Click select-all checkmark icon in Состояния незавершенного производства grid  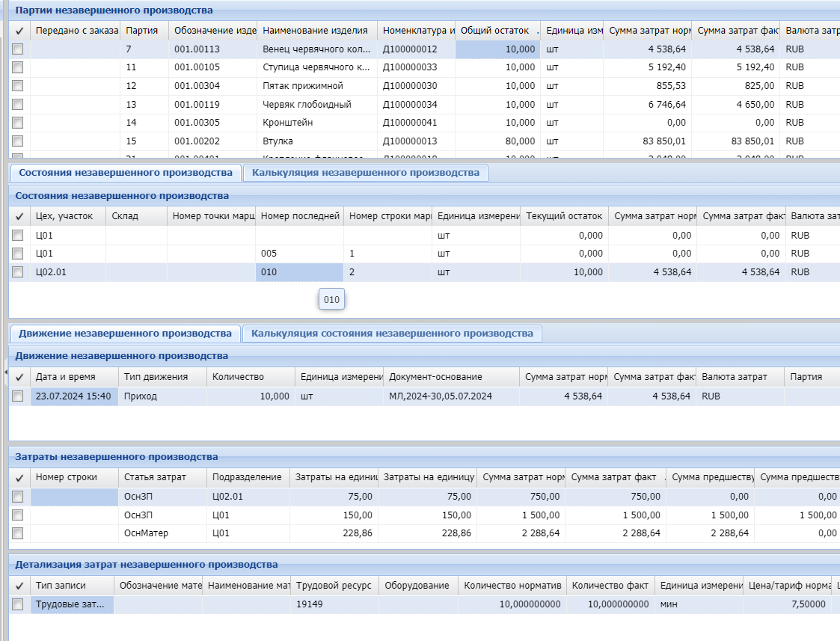tap(19, 216)
